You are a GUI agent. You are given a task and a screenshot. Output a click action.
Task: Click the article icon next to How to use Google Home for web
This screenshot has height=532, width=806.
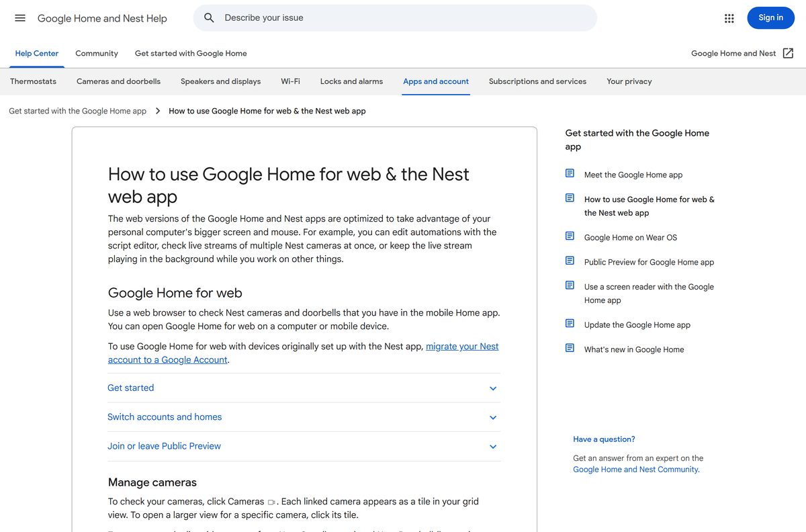coord(570,198)
